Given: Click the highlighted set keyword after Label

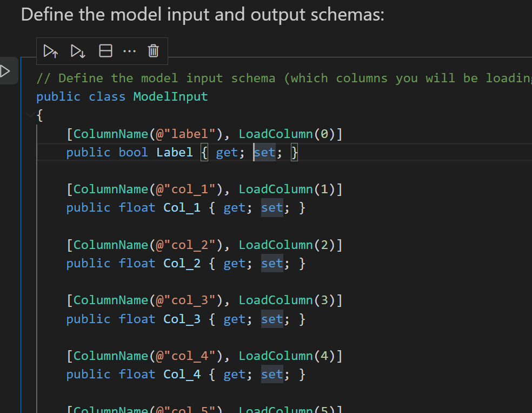Looking at the screenshot, I should (x=264, y=152).
